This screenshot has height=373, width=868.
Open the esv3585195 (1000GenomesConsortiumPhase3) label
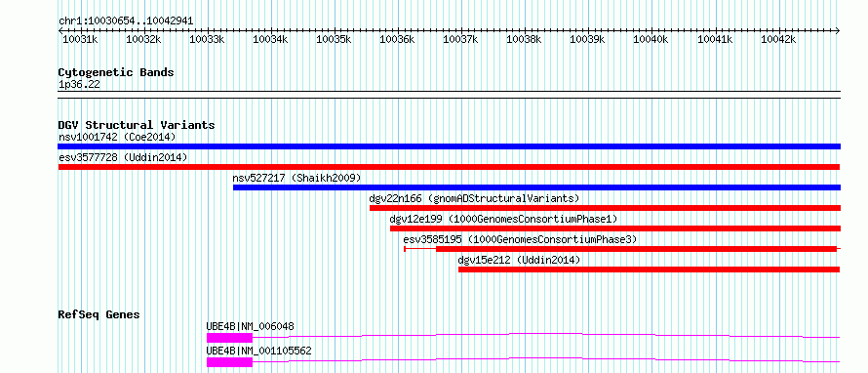pyautogui.click(x=521, y=239)
